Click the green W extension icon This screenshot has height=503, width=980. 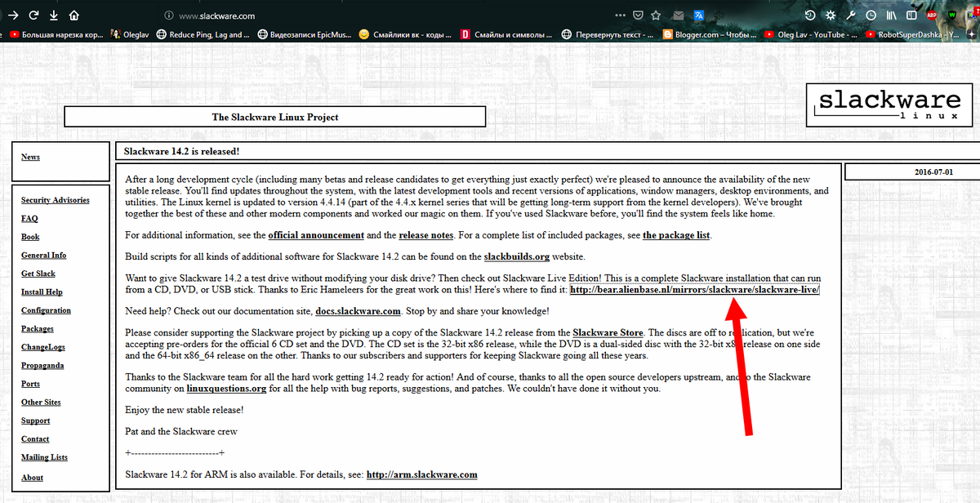click(952, 16)
